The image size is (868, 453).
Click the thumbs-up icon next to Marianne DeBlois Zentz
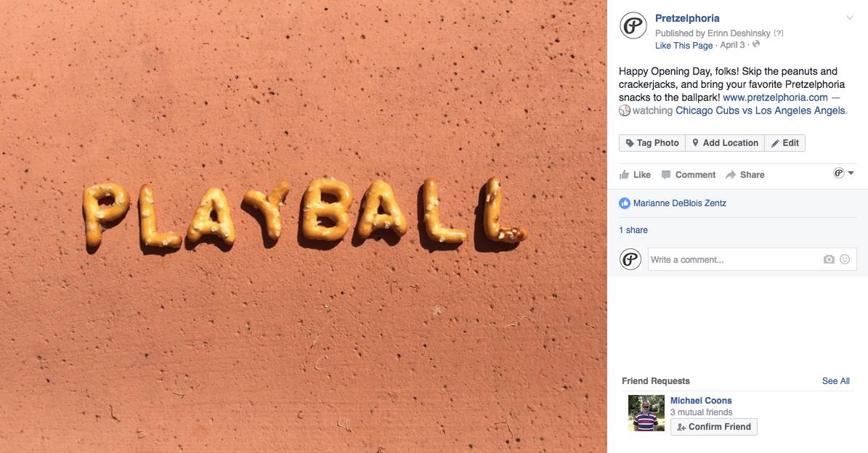pyautogui.click(x=625, y=203)
